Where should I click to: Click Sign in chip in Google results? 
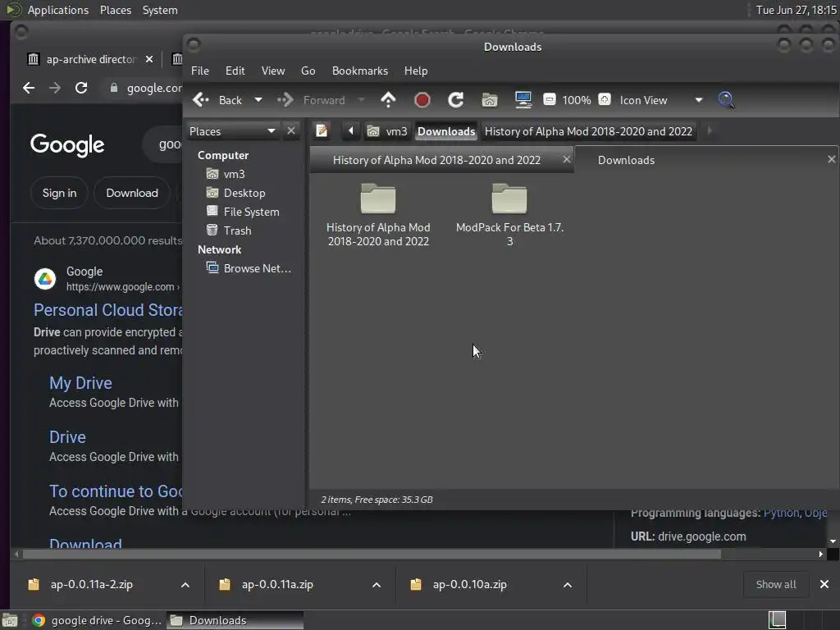pos(59,193)
